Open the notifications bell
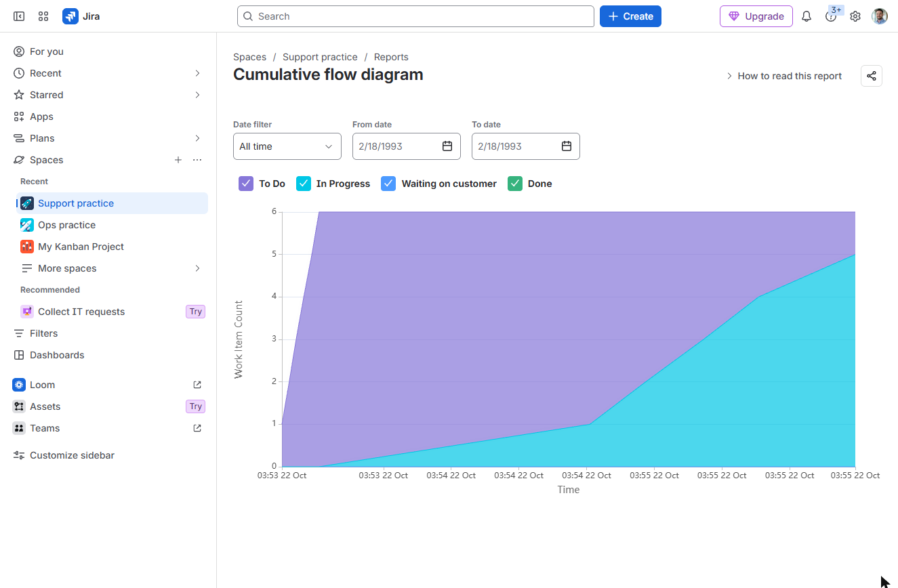The image size is (898, 588). point(807,16)
